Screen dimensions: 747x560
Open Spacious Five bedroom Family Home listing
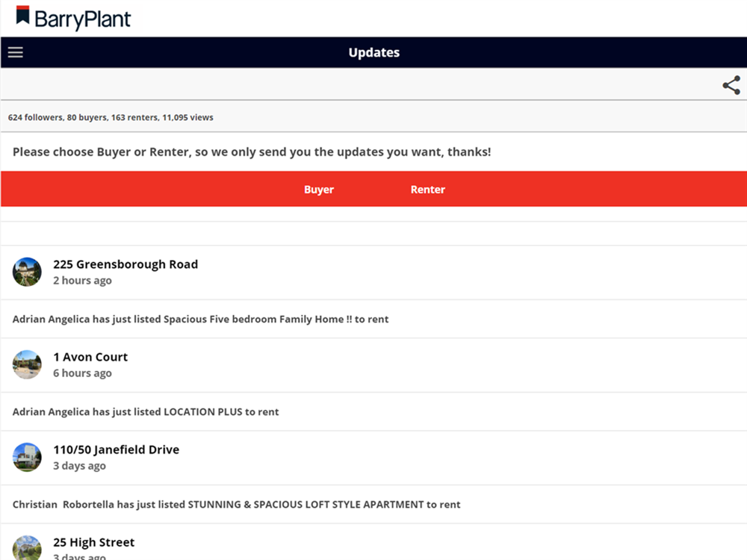coord(200,319)
